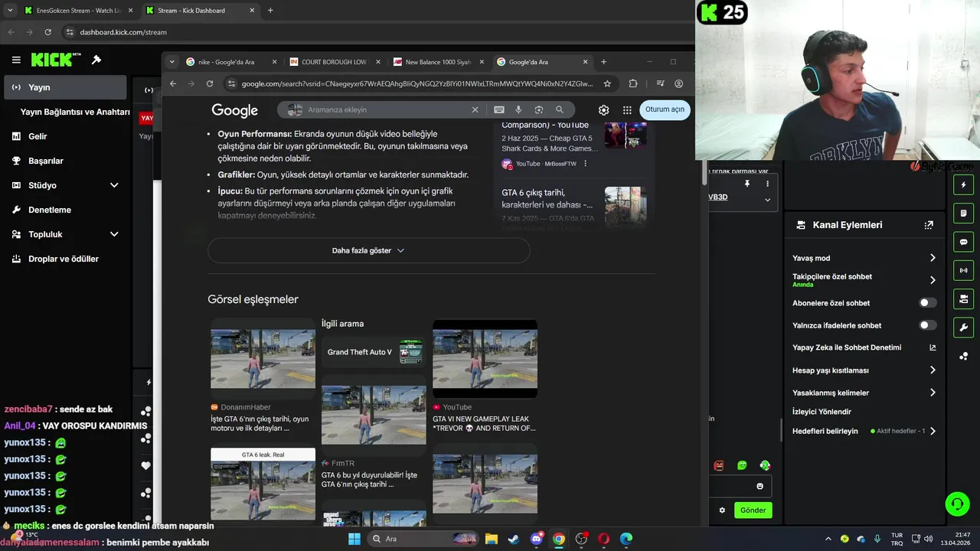Image resolution: width=980 pixels, height=551 pixels.
Task: Open the Kick hamburger menu
Action: pyautogui.click(x=16, y=60)
